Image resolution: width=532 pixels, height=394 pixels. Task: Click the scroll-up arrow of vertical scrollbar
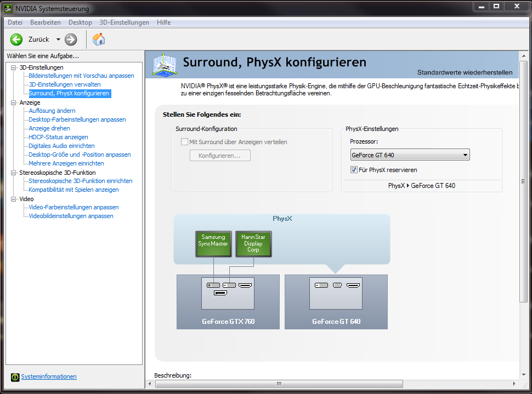[x=523, y=55]
